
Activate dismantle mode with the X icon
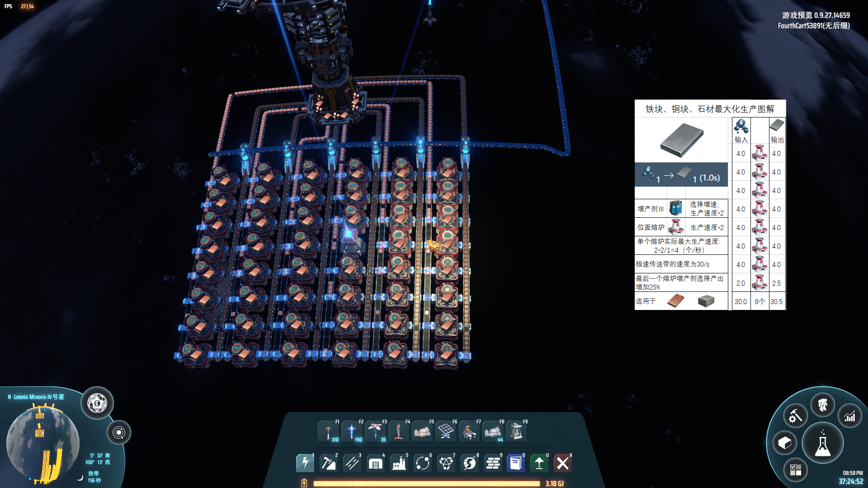click(563, 463)
